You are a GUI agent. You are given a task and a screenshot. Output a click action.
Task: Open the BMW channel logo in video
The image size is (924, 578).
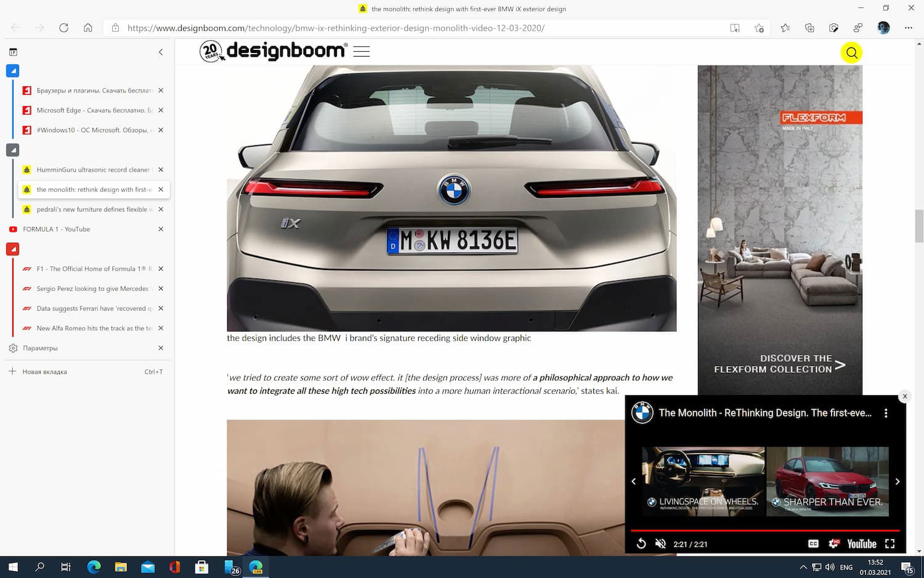642,413
